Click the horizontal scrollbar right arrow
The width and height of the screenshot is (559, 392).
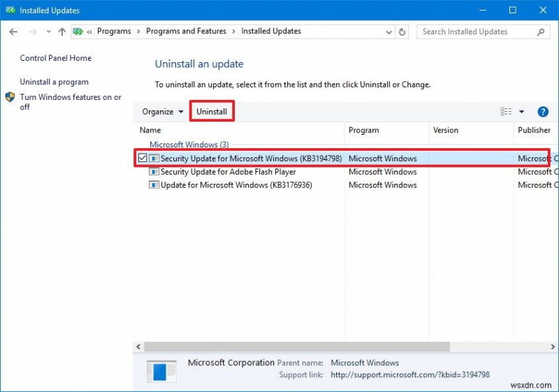tap(553, 347)
